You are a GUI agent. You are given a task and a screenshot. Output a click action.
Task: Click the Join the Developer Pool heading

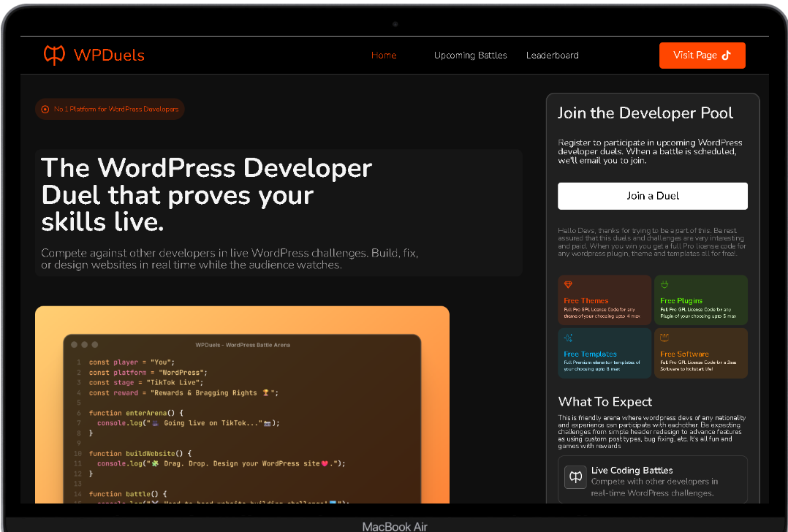(645, 113)
